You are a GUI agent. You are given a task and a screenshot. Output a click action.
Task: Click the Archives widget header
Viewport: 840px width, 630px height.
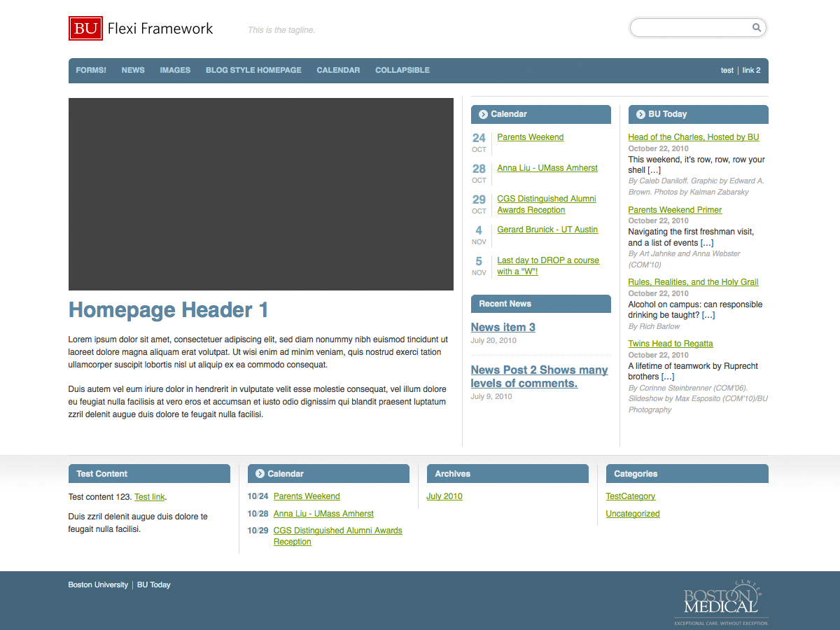pyautogui.click(x=507, y=474)
